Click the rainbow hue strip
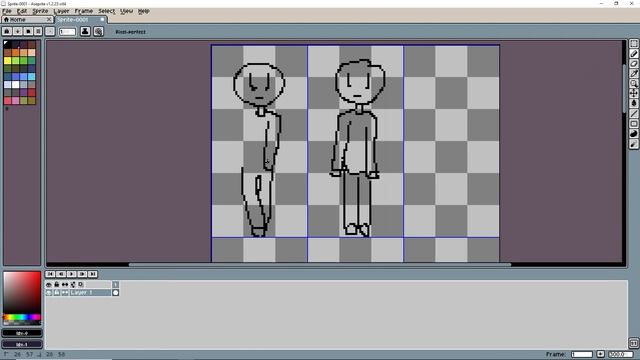The height and width of the screenshot is (360, 640). (x=22, y=317)
